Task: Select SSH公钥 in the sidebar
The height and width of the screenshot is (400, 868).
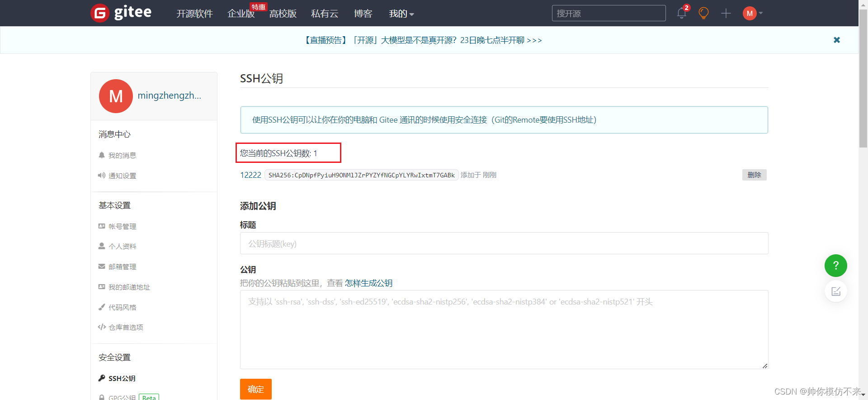Action: 122,378
